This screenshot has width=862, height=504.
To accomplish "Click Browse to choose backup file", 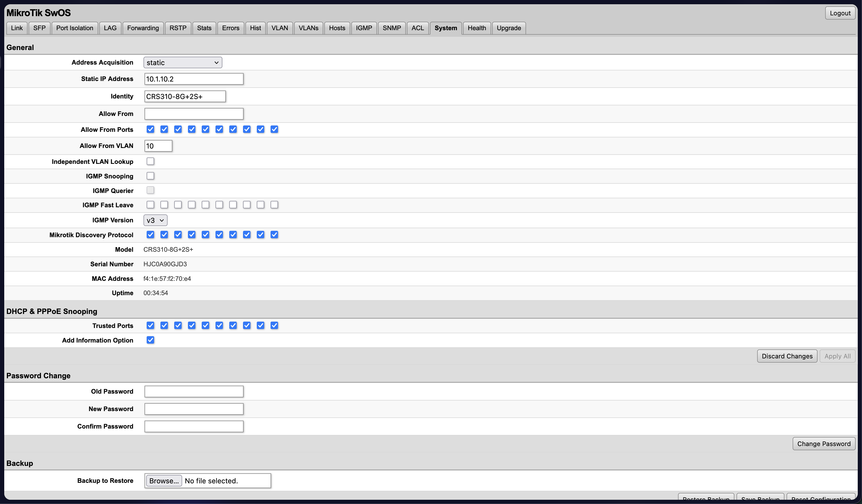I will click(164, 481).
